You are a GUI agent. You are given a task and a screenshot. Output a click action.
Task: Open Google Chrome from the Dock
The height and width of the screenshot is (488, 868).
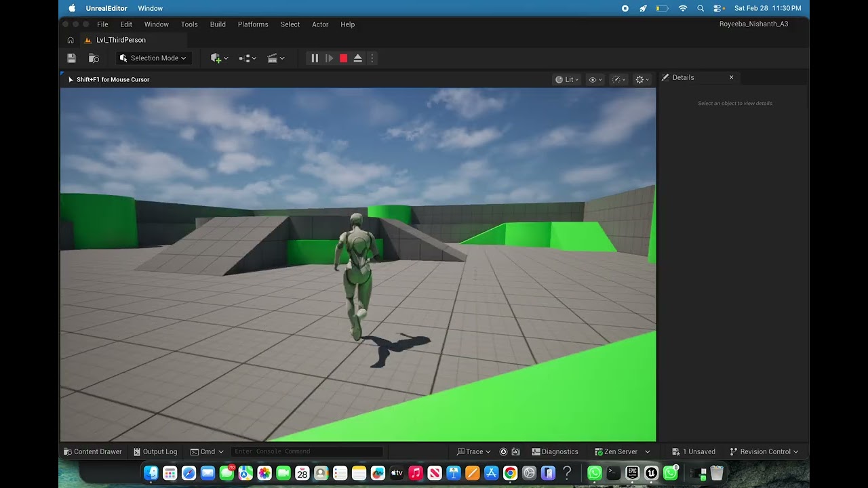[x=510, y=473]
